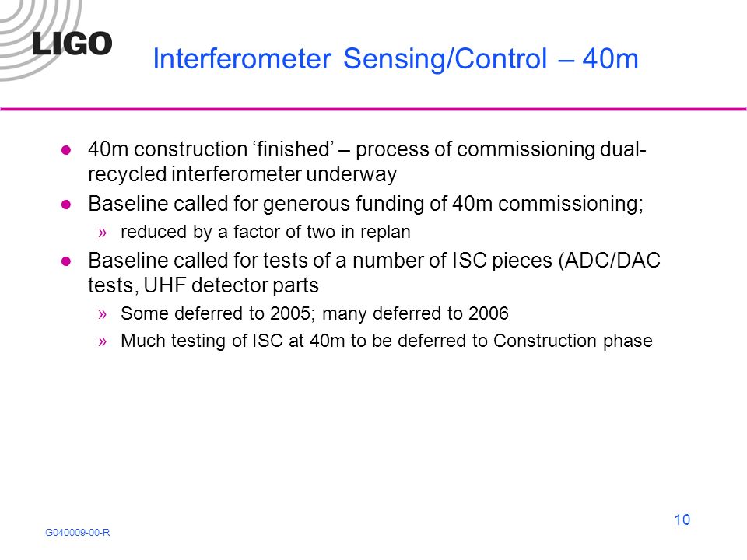Click the text reduced by a factor of two in replan

(265, 232)
